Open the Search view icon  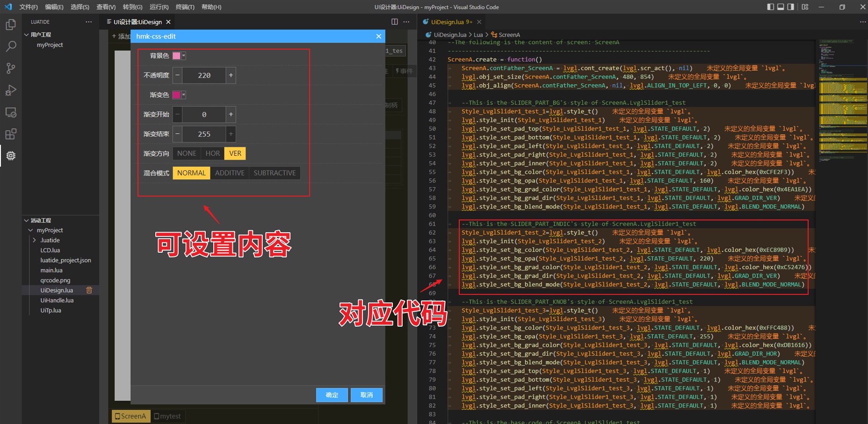11,46
